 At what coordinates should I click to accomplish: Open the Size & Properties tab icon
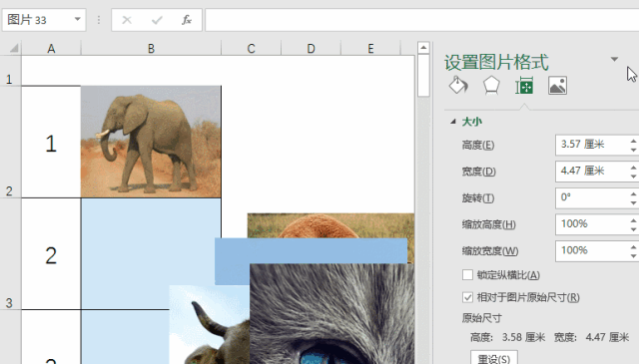524,86
